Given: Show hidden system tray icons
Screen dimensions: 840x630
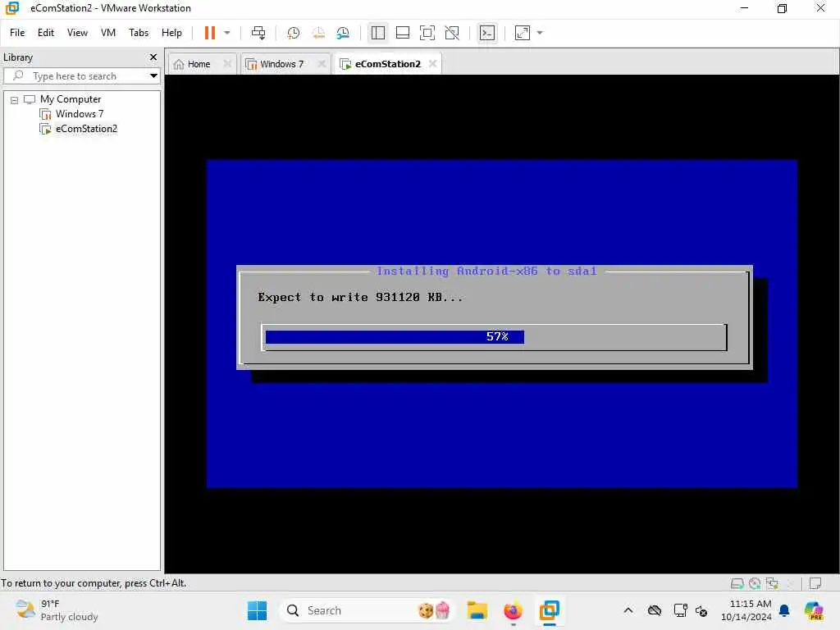Looking at the screenshot, I should pos(628,610).
